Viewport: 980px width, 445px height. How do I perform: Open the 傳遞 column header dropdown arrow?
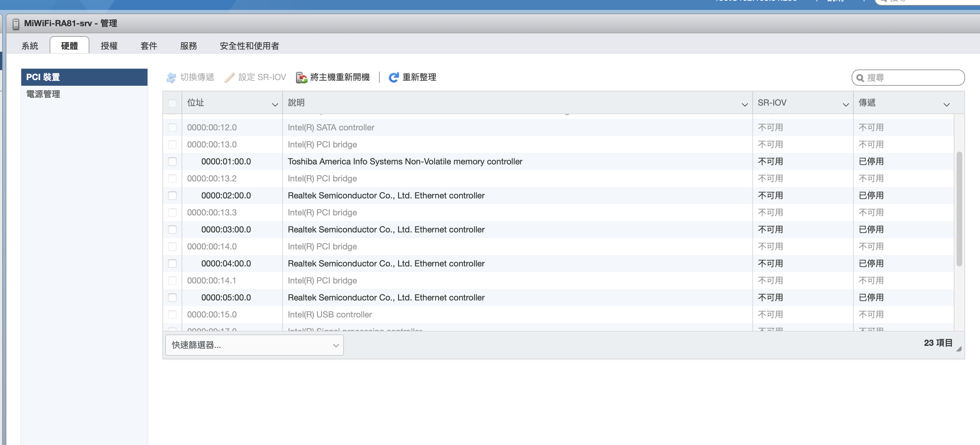(946, 105)
